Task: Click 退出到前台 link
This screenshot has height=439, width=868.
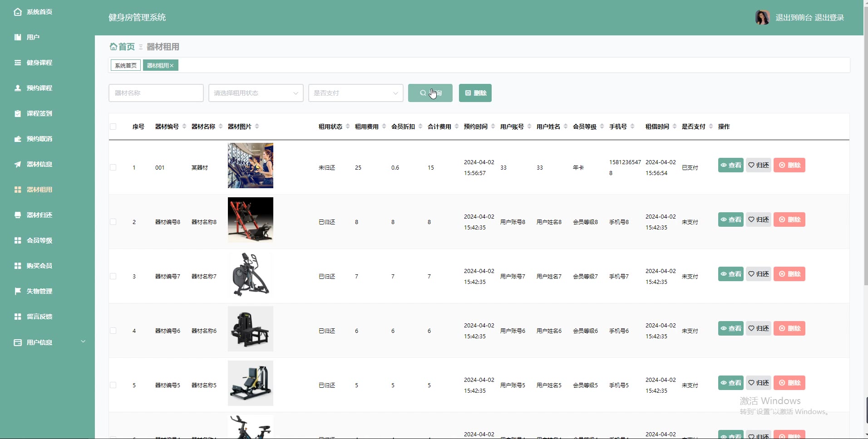Action: tap(794, 18)
